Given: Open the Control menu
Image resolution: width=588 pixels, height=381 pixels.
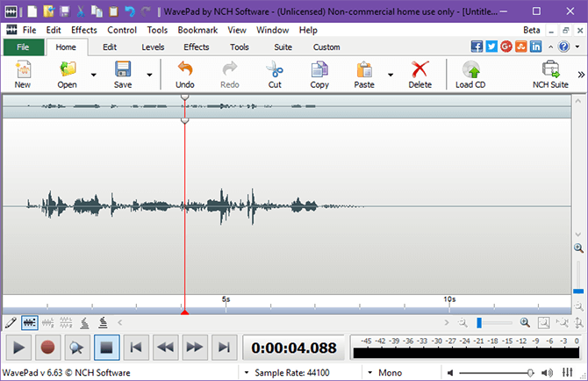Looking at the screenshot, I should tap(122, 30).
